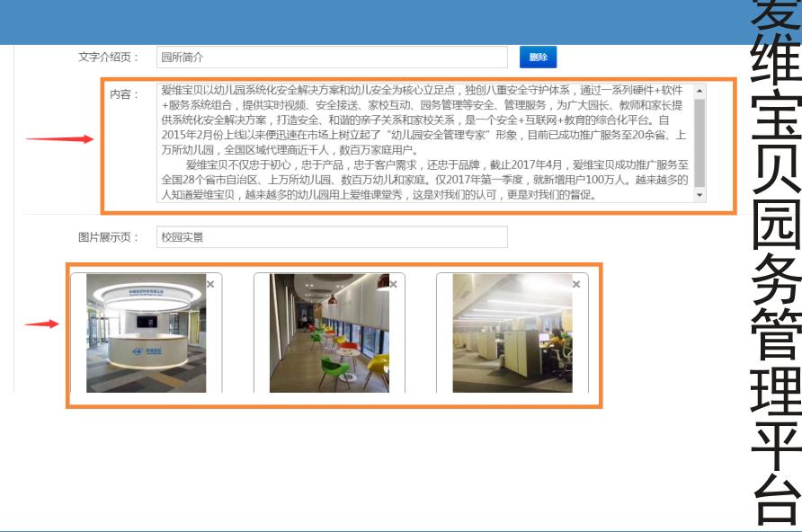This screenshot has height=532, width=802.
Task: Click the 文字介绍页 label
Action: click(x=108, y=58)
